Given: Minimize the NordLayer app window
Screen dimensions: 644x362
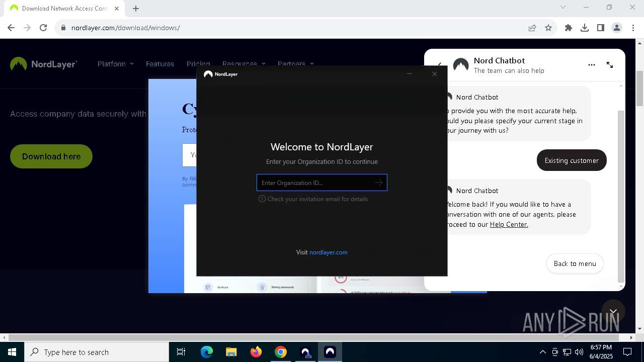Looking at the screenshot, I should coord(410,74).
